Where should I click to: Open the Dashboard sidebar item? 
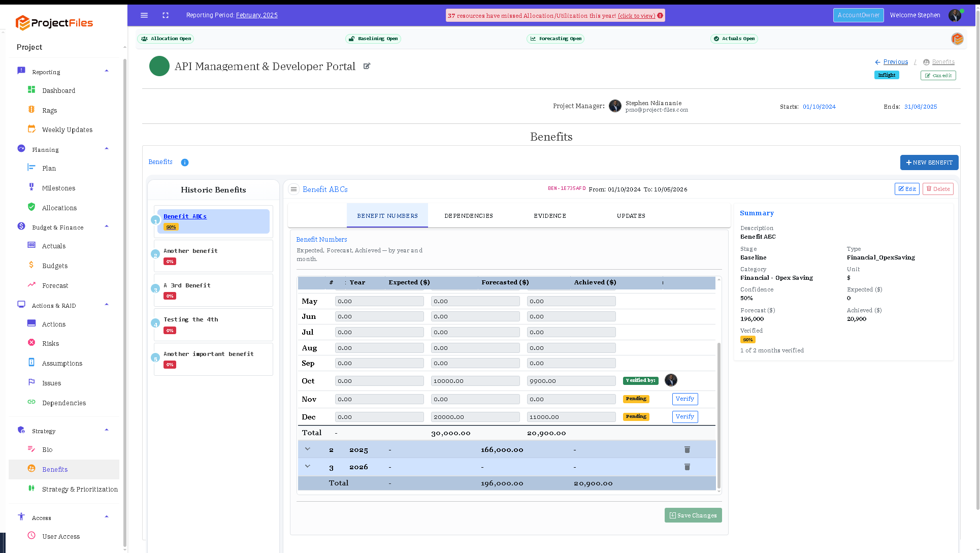point(58,90)
